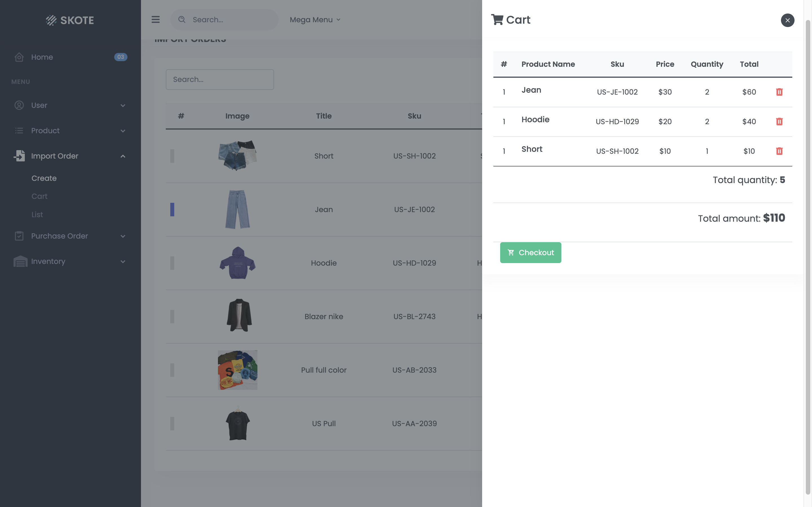Screen dimensions: 812x507
Task: Click the Cart sidebar link
Action: (x=39, y=196)
